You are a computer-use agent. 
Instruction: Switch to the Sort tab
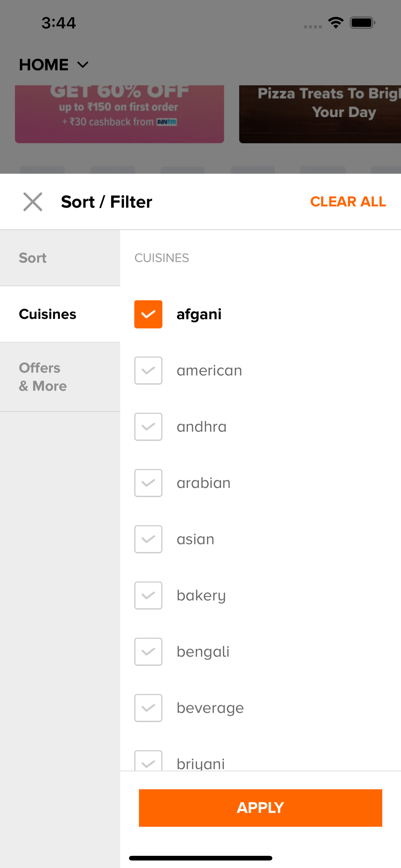click(x=60, y=258)
